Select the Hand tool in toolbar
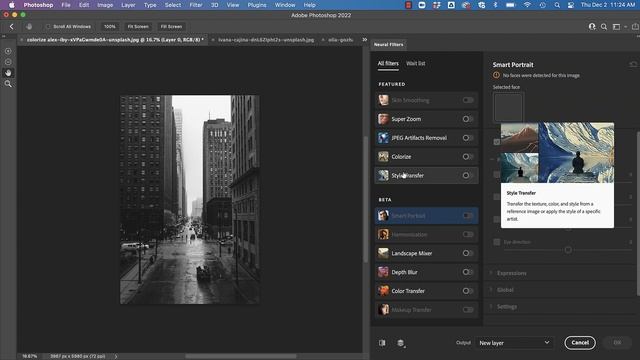Screen dimensions: 640x360 [8, 73]
